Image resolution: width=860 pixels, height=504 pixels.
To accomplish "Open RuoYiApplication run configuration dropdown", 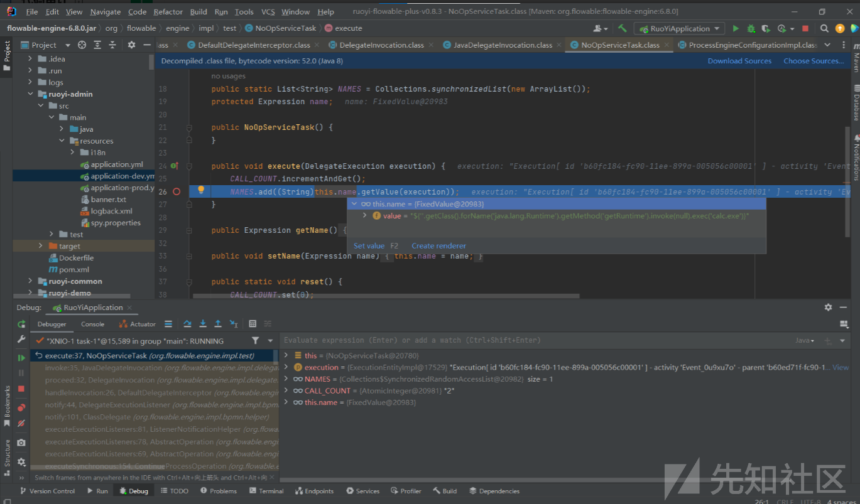I will tap(679, 28).
